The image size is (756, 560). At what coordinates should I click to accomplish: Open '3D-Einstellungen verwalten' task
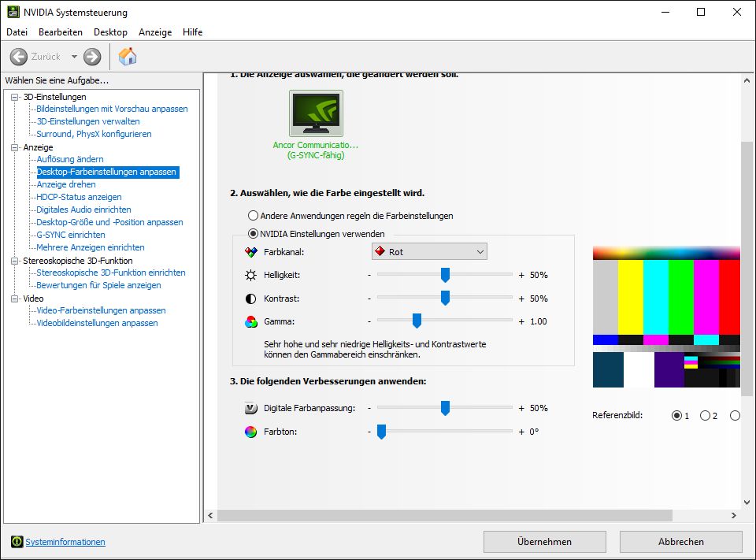click(88, 121)
